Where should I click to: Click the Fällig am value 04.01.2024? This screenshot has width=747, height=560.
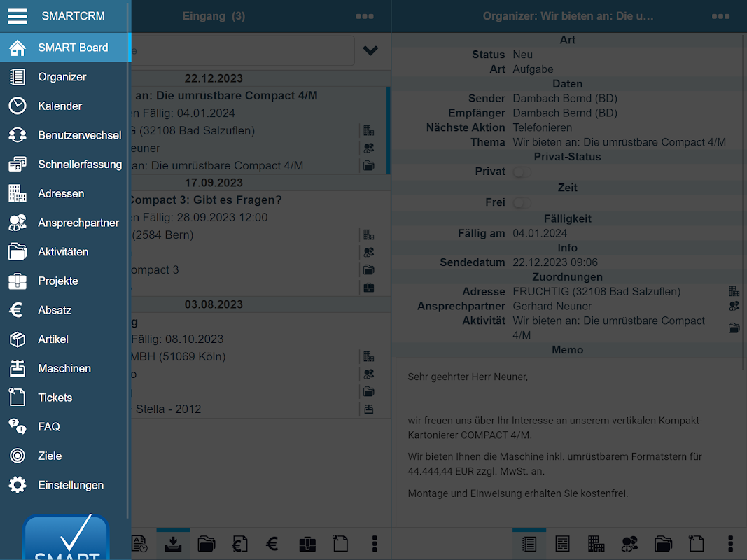[x=540, y=233]
